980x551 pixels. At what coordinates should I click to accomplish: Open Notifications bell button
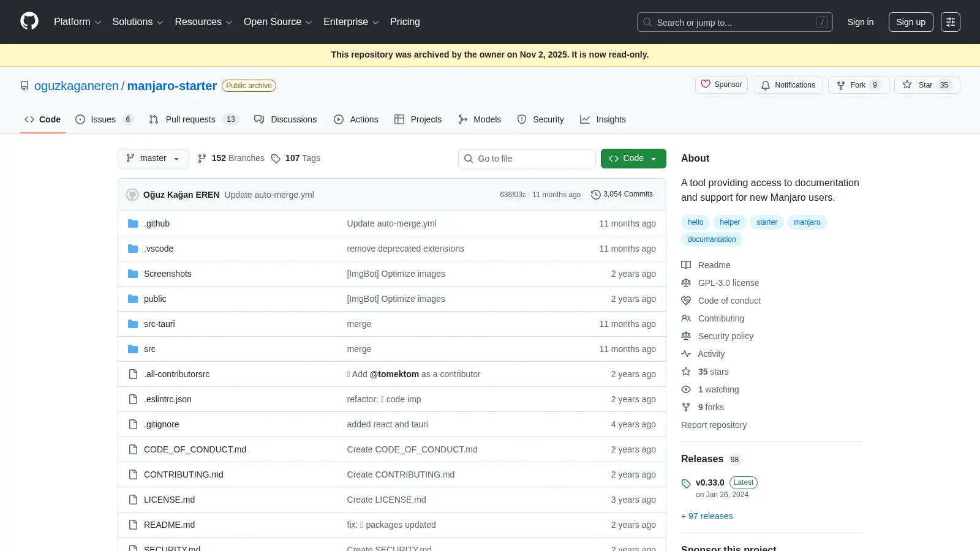point(788,85)
